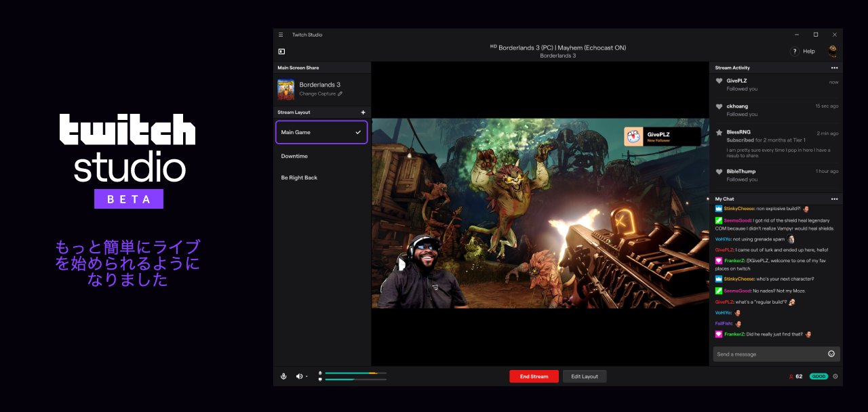
Task: Open My Chat three-dots menu
Action: [834, 199]
